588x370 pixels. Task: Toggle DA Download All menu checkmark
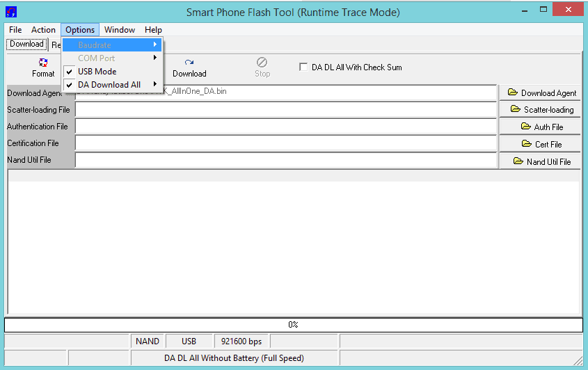coord(70,85)
